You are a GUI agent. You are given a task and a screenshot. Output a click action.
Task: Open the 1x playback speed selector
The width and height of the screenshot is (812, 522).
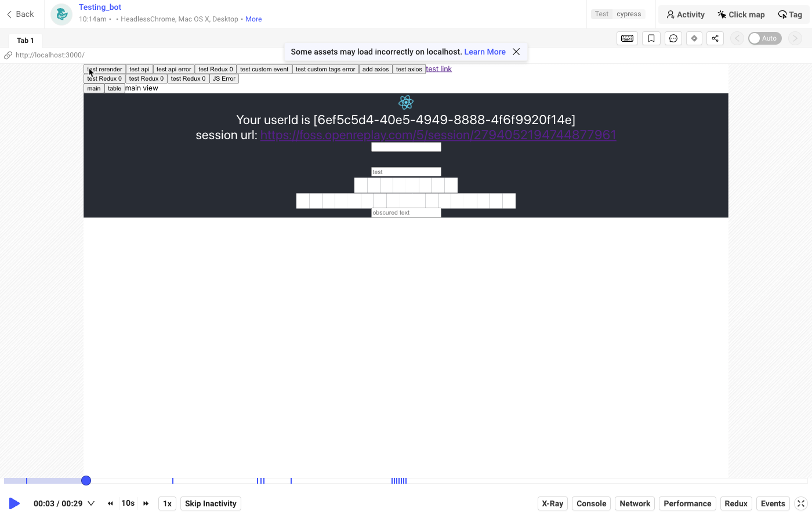[167, 503]
